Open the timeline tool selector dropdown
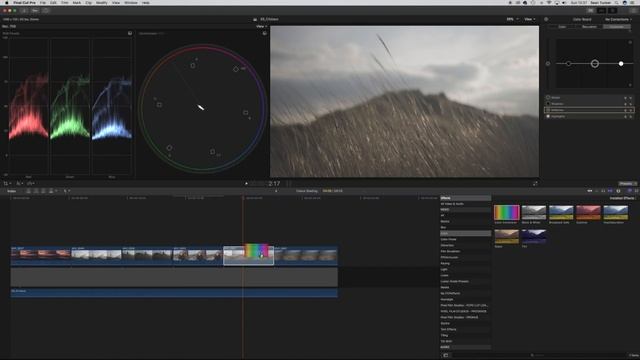Image resolution: width=640 pixels, height=360 pixels. (x=66, y=191)
